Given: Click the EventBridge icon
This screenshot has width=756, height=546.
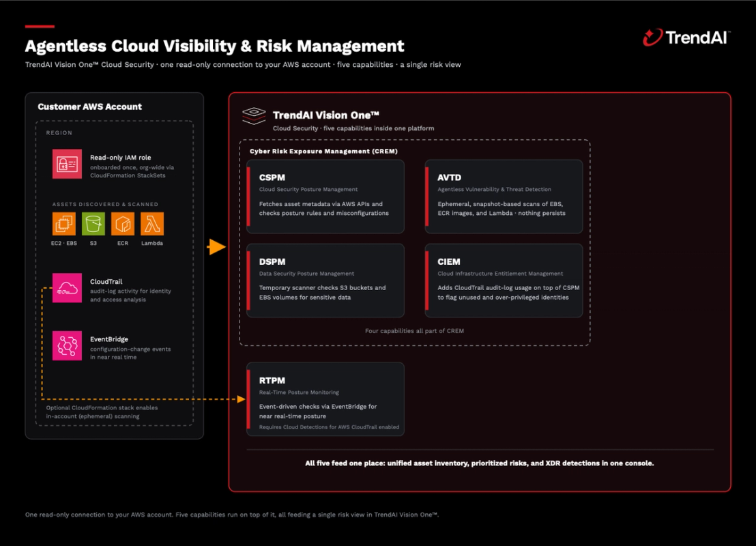Looking at the screenshot, I should (67, 346).
